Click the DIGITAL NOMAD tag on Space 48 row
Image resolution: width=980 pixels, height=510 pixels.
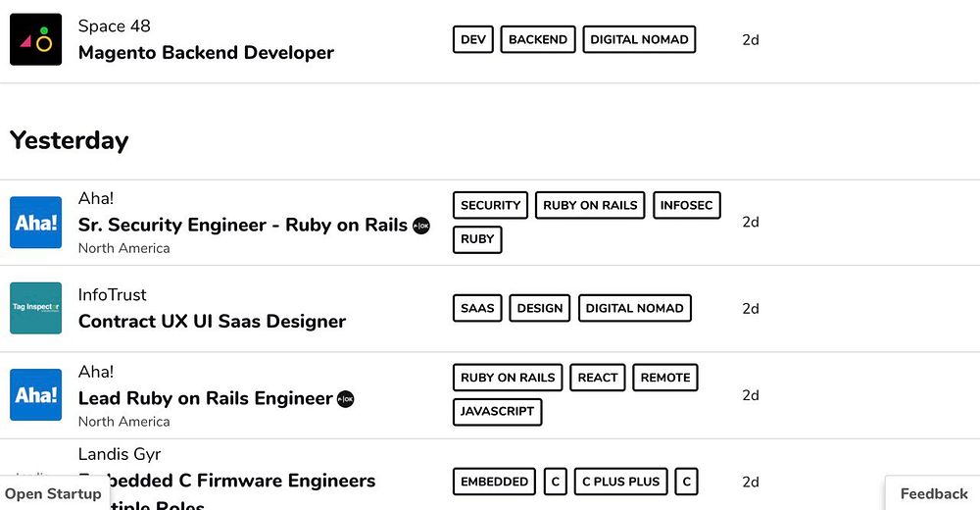point(639,39)
